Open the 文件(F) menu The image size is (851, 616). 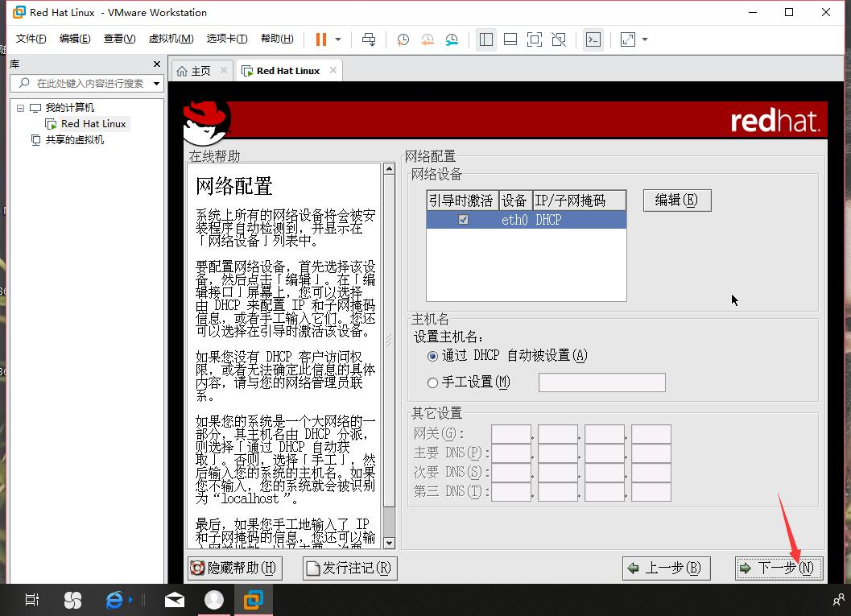click(31, 39)
